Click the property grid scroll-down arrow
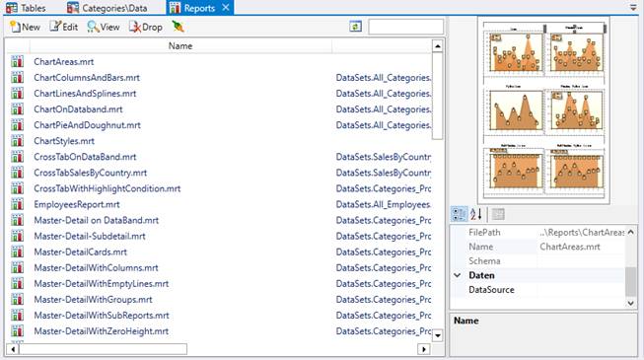This screenshot has width=644, height=360. 631,304
